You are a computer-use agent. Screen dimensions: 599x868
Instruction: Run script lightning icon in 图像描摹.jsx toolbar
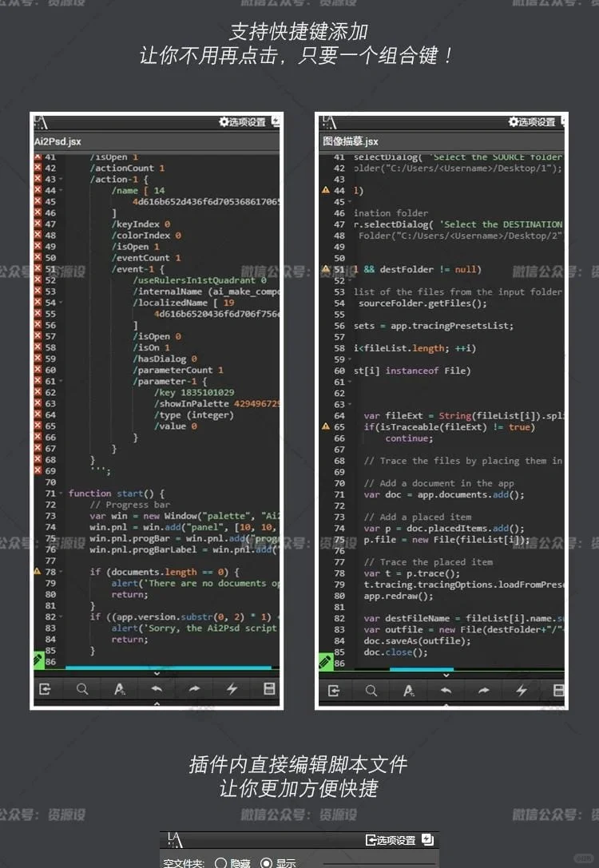coord(522,690)
